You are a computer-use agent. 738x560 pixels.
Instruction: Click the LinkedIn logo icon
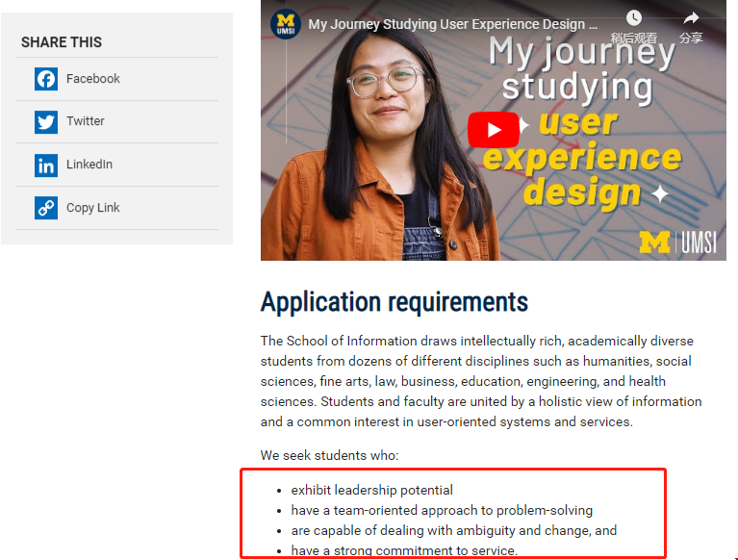[x=46, y=165]
